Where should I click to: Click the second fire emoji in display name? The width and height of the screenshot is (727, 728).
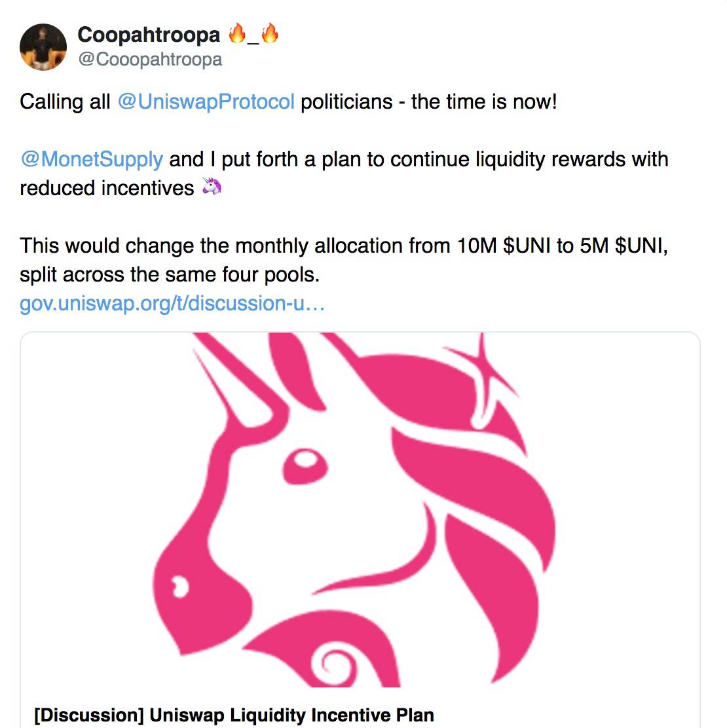[x=269, y=34]
